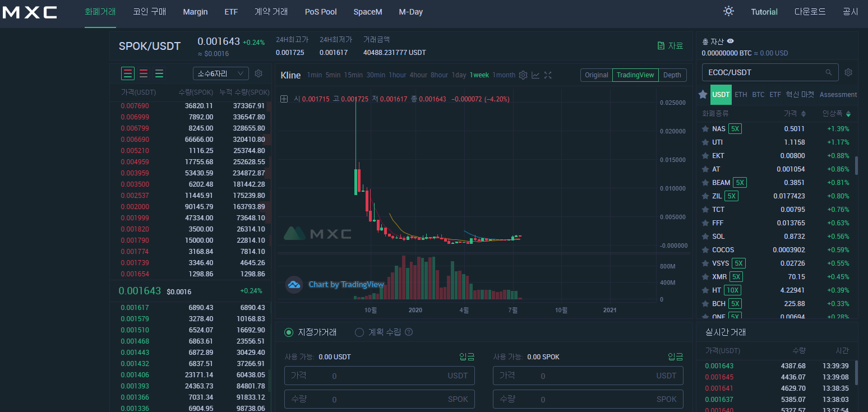
Task: Open 화폐거래 in top navigation
Action: click(100, 12)
